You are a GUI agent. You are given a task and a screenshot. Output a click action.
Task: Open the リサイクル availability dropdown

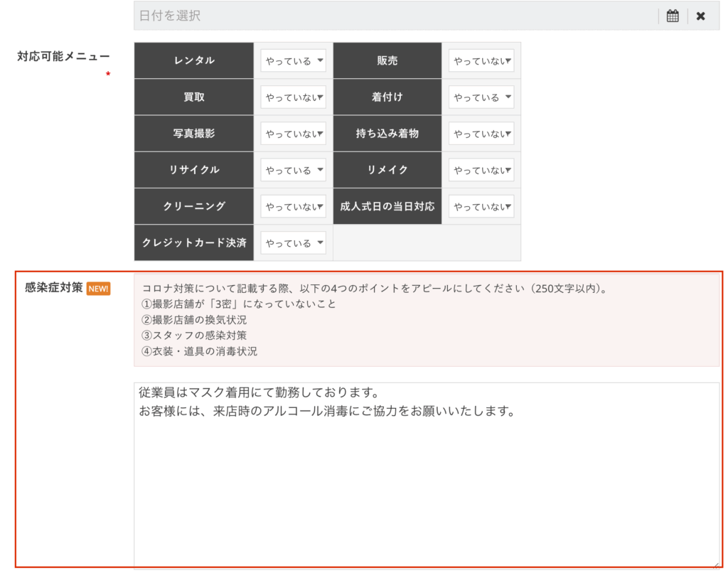(293, 170)
